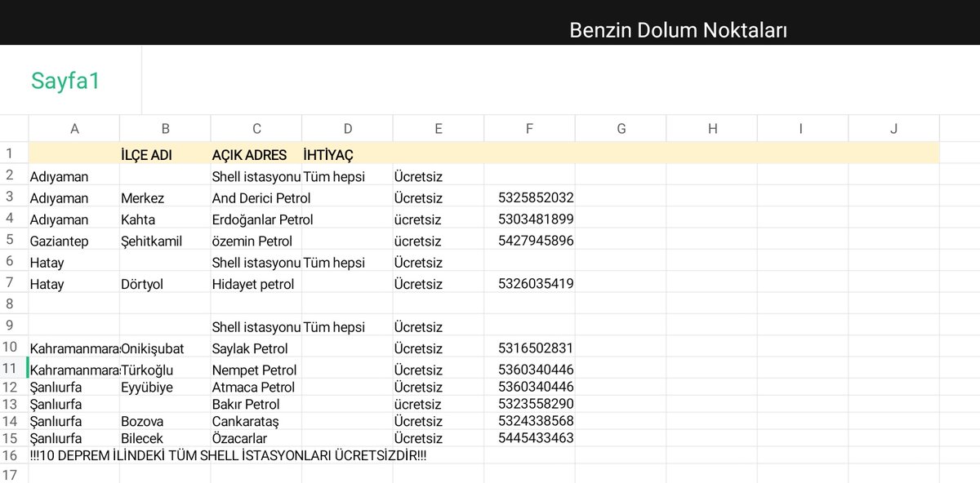Click the 'AÇIK ADRES' header cell

tap(256, 154)
